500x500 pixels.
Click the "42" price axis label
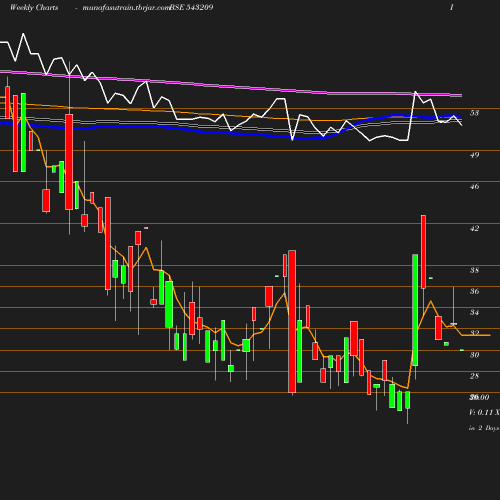click(x=474, y=229)
